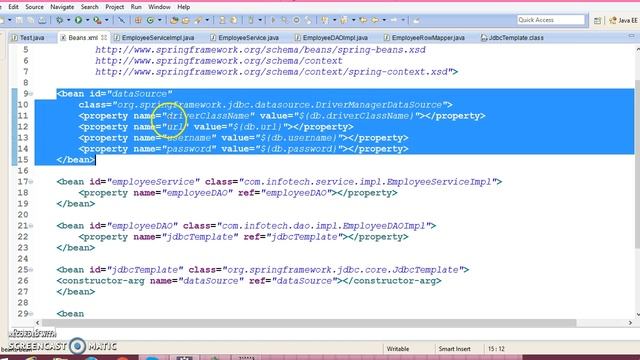Open the Debug dropdown arrow
Screen dimensions: 640x360
(68, 20)
